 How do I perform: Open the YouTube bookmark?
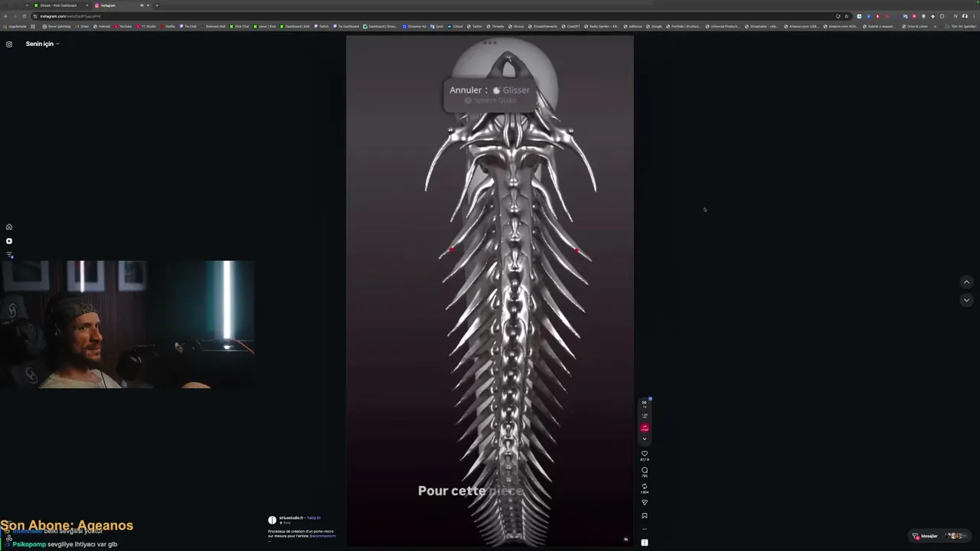(x=122, y=27)
